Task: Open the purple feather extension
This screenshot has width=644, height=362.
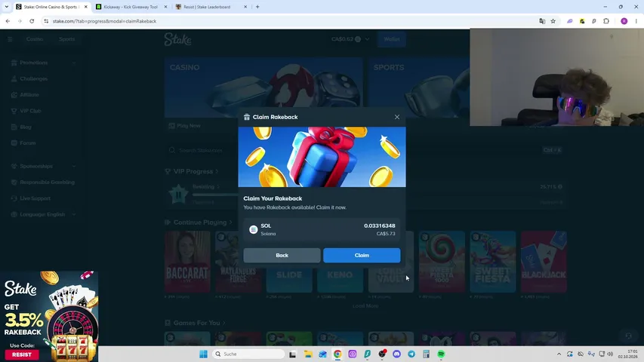Action: [570, 21]
